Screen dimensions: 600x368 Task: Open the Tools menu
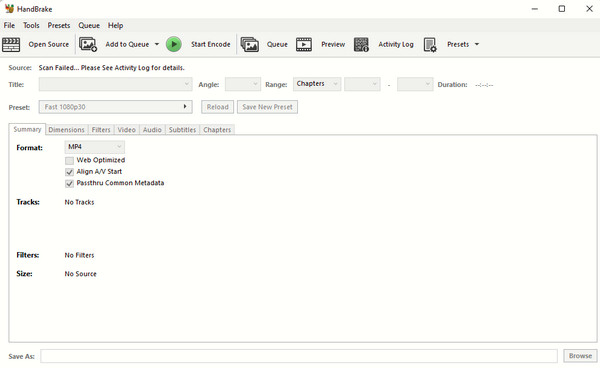pos(31,25)
